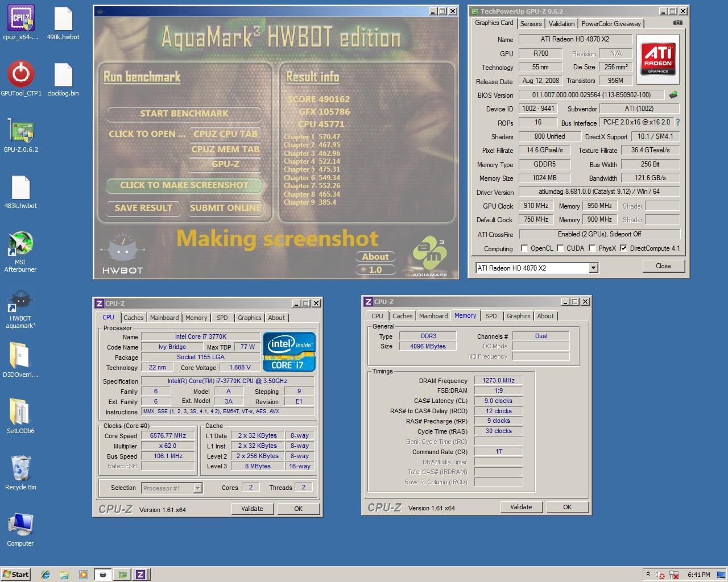
Task: Open the Caches tab in CPU window
Action: (x=134, y=318)
